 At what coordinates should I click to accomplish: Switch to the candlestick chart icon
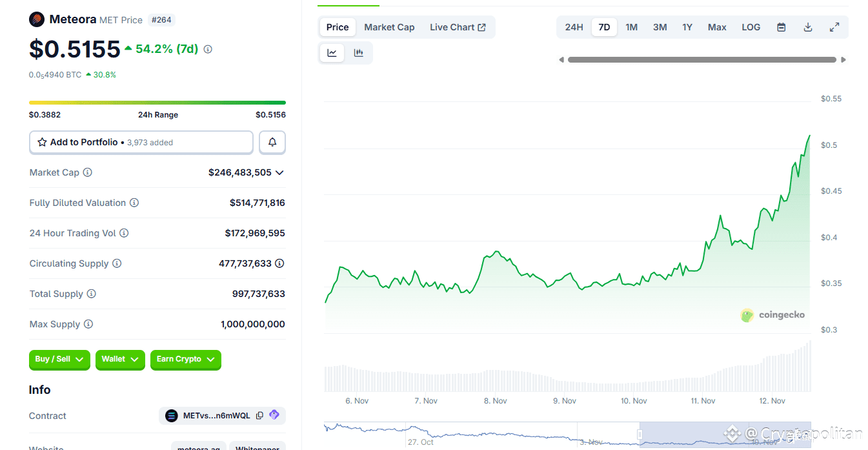(x=359, y=52)
